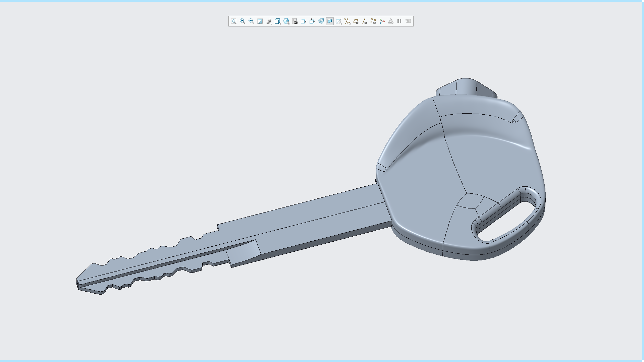Toggle the highlighted blue plate button

tap(330, 21)
